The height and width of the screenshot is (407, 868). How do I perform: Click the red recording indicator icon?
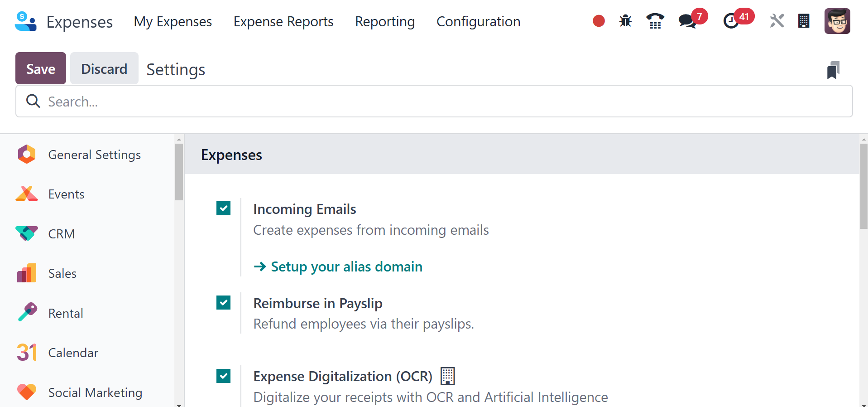(599, 21)
